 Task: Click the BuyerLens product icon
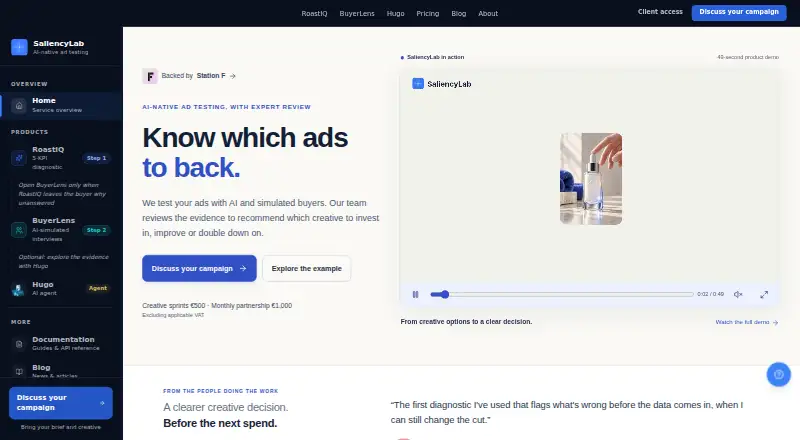coord(19,230)
